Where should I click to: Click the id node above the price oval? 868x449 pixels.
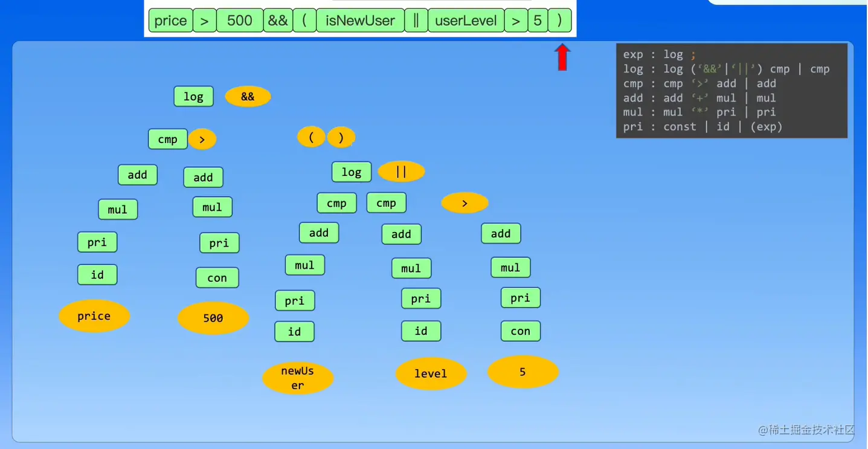97,274
